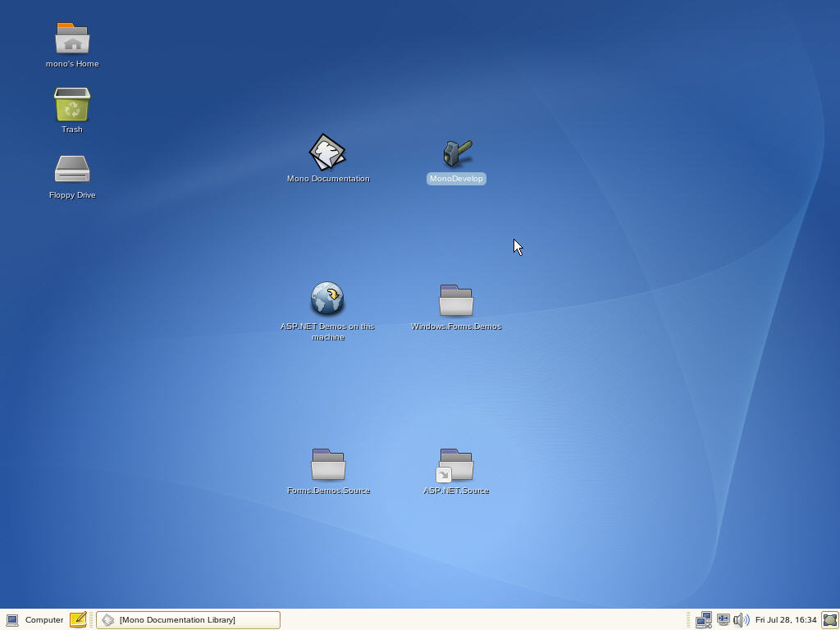Restore the Mono Documentation Library taskbar window

point(188,620)
